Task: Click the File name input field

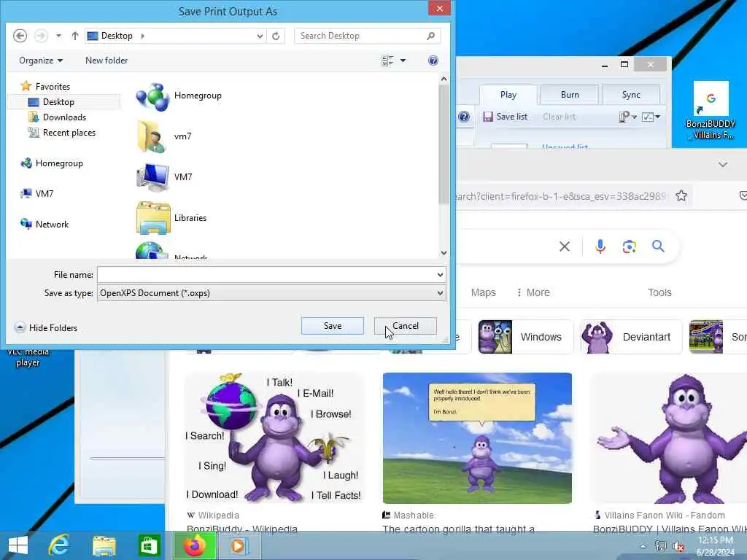Action: (266, 275)
